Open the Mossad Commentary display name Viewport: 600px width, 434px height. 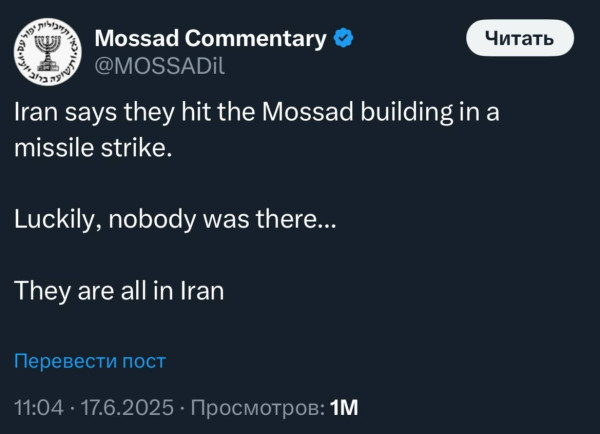[210, 39]
